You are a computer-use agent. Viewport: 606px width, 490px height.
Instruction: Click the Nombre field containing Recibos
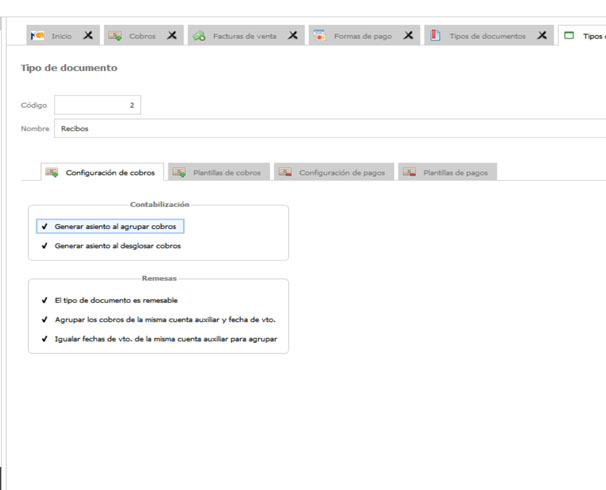(x=330, y=128)
